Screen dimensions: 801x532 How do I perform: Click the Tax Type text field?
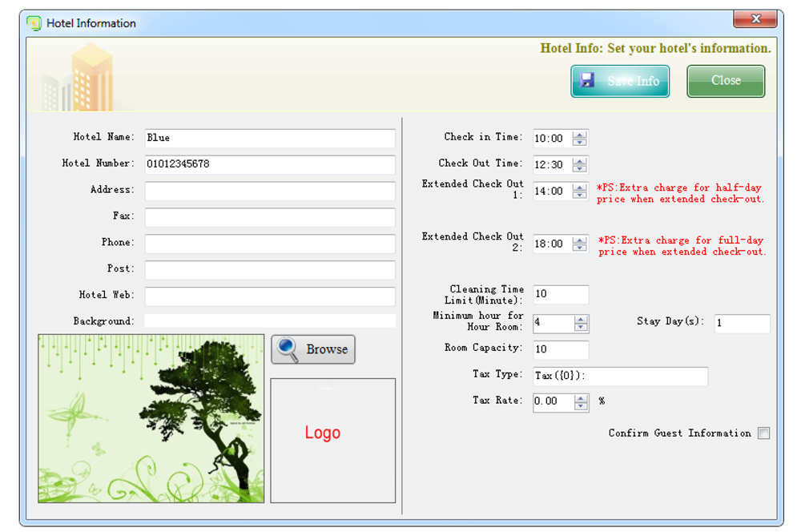tap(620, 376)
